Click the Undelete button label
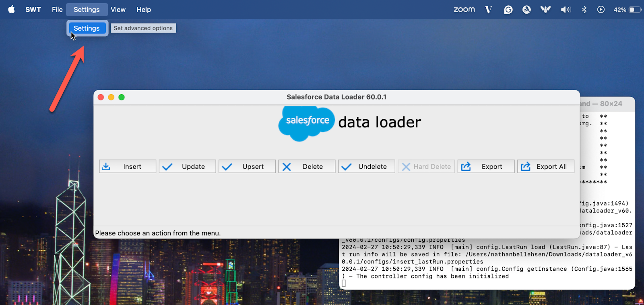 (372, 166)
